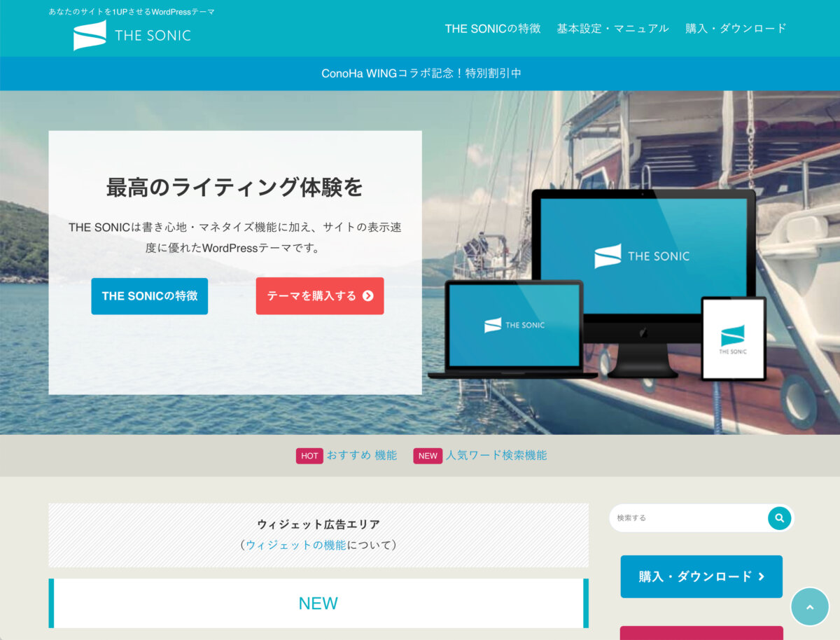This screenshot has width=840, height=640.
Task: Click the partially visible pink sidebar button
Action: [x=701, y=633]
